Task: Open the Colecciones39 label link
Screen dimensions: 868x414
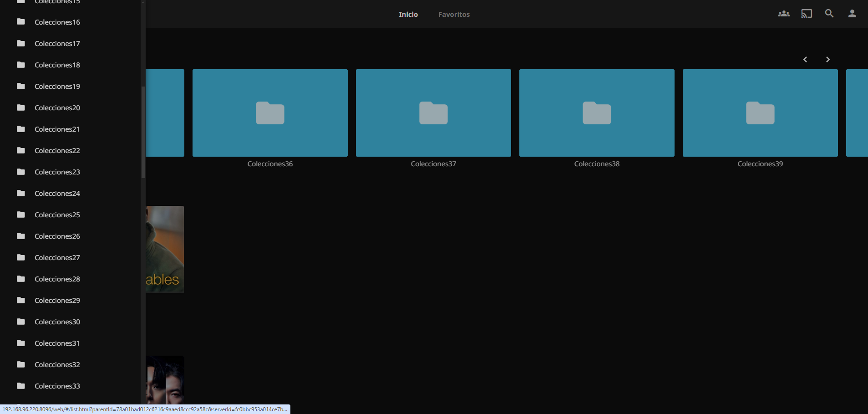Action: pos(760,164)
